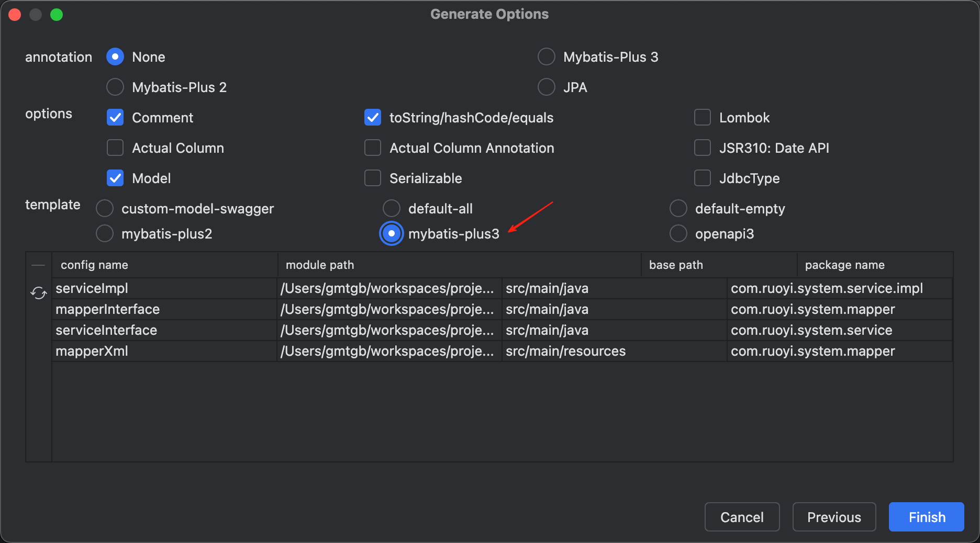Viewport: 980px width, 543px height.
Task: Click the Cancel button
Action: point(742,517)
